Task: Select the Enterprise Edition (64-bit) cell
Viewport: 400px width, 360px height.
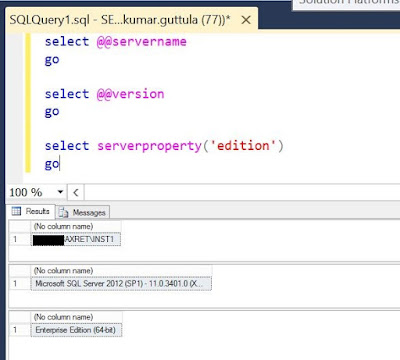Action: [77, 330]
